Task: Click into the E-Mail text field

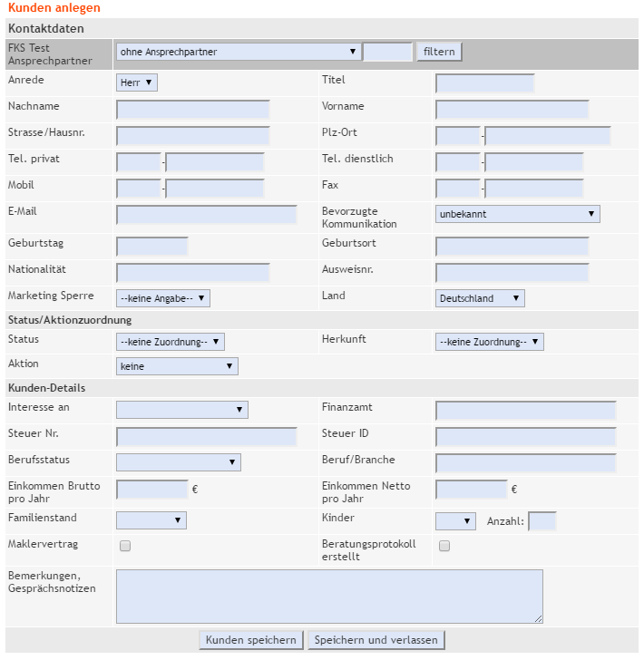Action: pyautogui.click(x=207, y=215)
